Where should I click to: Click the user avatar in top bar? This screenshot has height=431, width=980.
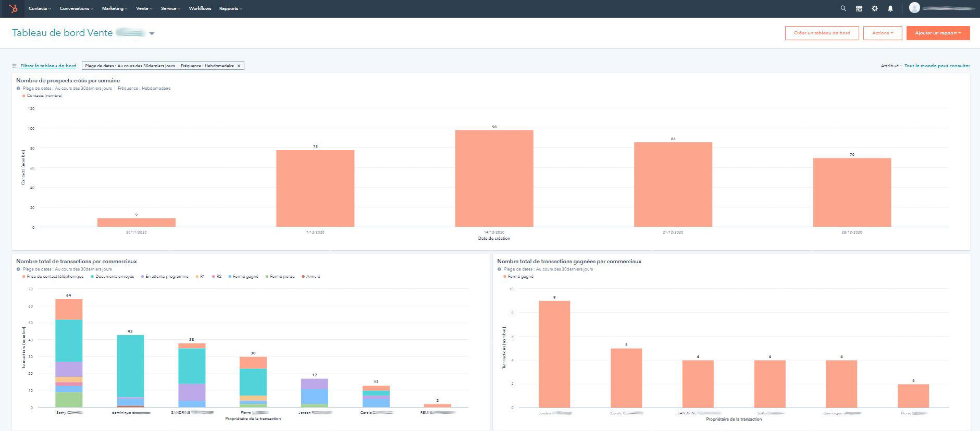pyautogui.click(x=914, y=8)
